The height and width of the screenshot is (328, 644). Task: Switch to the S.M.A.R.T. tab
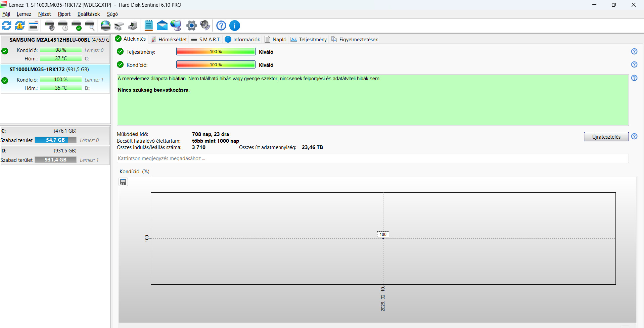tap(206, 39)
